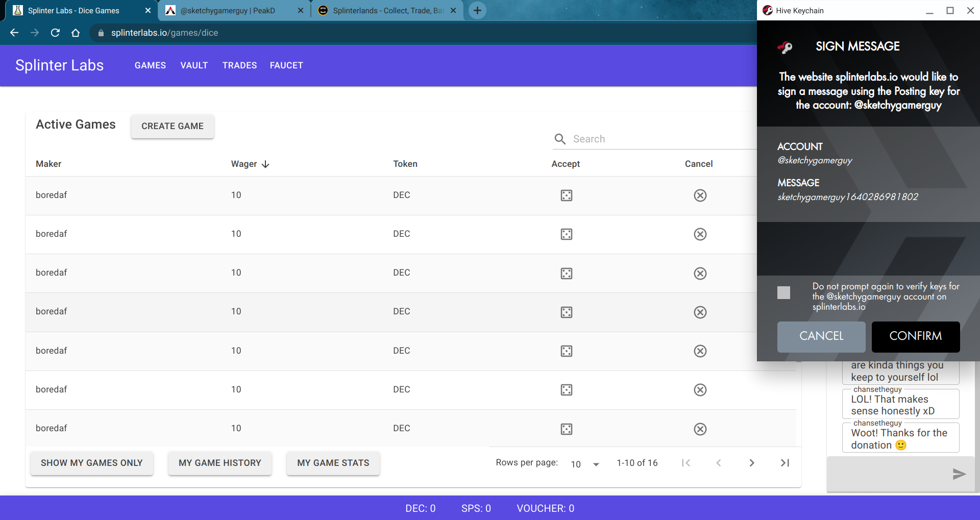Maximize the Hive Keychain window

(x=950, y=10)
